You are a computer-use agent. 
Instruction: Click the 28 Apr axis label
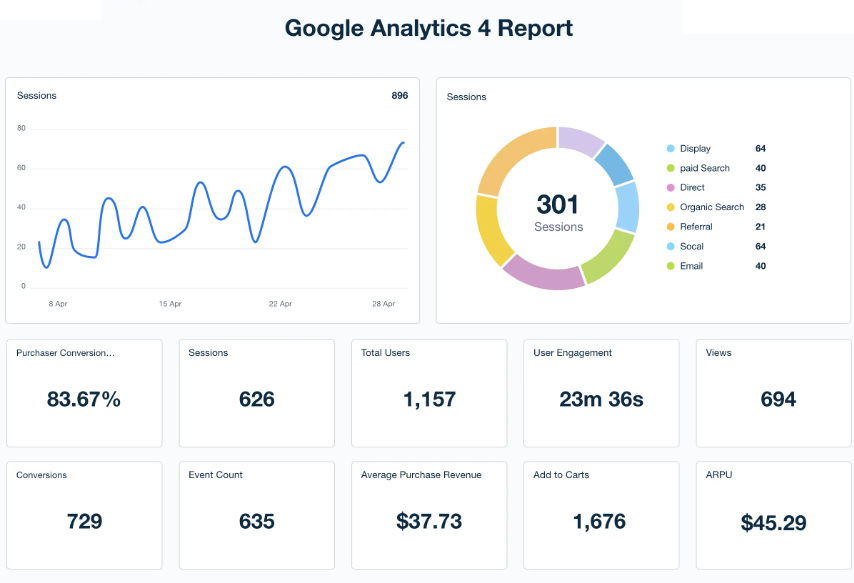tap(383, 304)
